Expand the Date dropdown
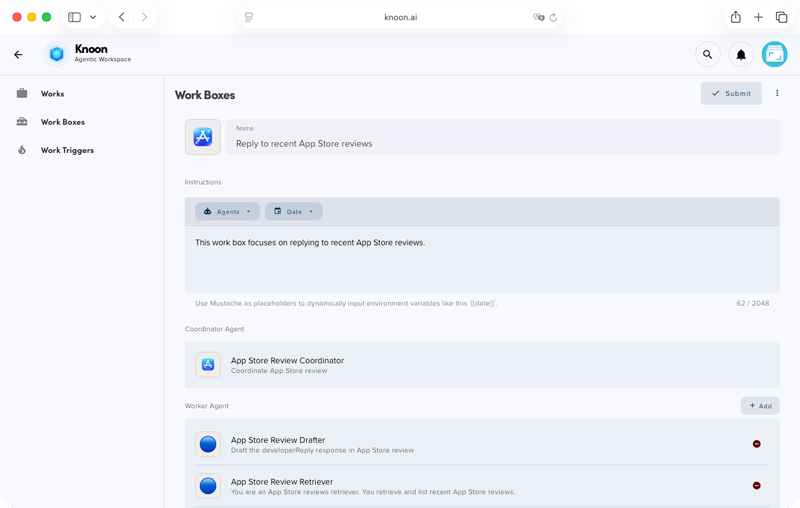 click(293, 212)
